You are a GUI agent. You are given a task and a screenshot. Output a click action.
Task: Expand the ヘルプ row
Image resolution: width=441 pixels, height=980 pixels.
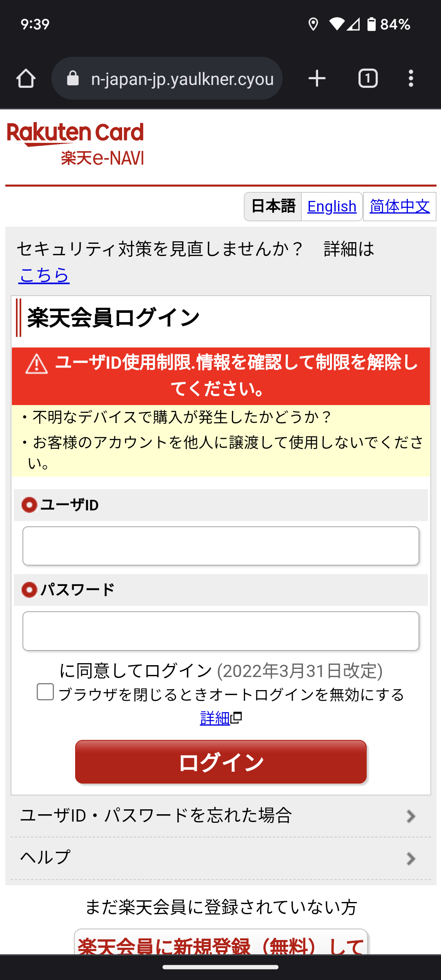click(220, 858)
